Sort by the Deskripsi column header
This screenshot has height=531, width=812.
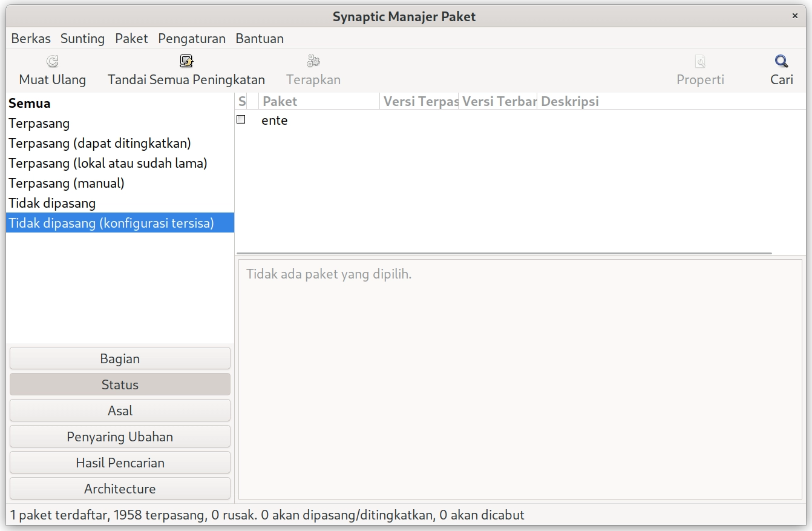pos(570,101)
